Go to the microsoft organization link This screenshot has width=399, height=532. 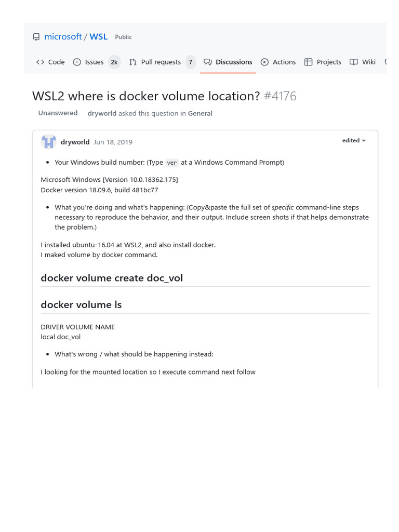pos(63,37)
